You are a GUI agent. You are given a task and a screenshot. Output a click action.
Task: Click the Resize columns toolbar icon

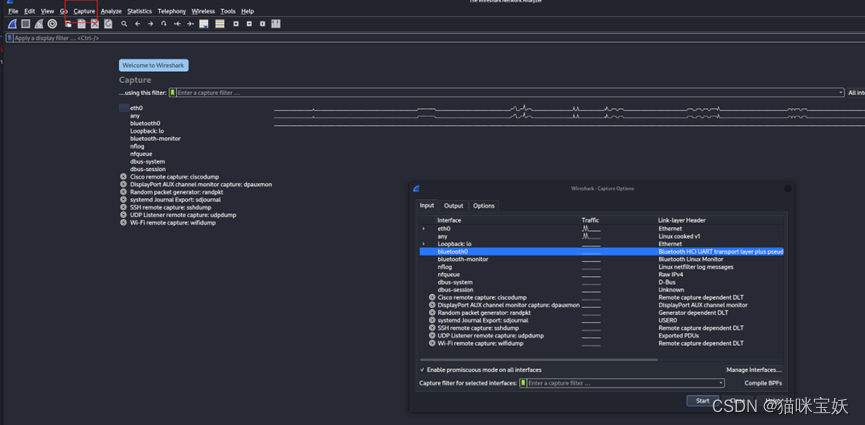point(276,24)
